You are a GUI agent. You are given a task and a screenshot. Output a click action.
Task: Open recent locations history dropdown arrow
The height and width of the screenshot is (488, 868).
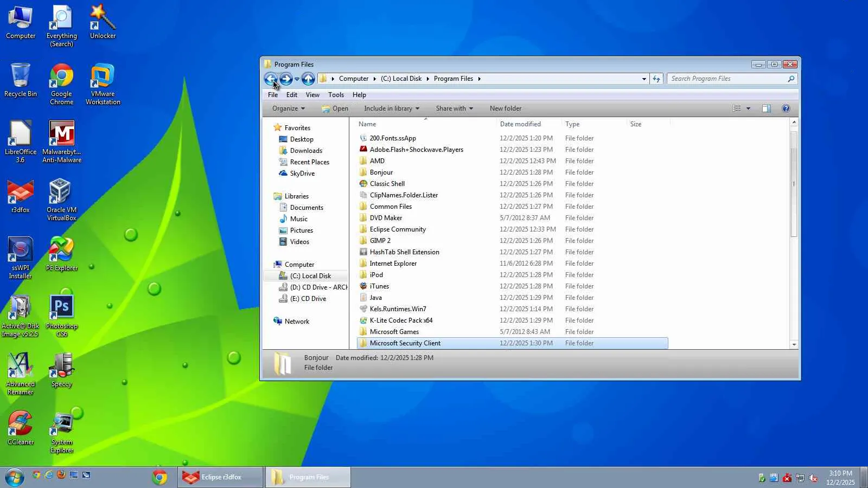point(297,79)
